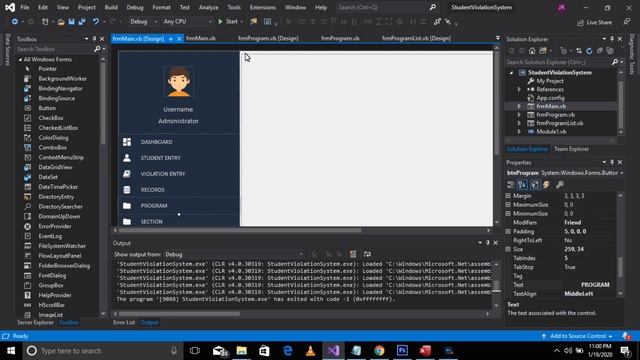The image size is (640, 360).
Task: Switch to the Team Explorer tab
Action: (571, 149)
